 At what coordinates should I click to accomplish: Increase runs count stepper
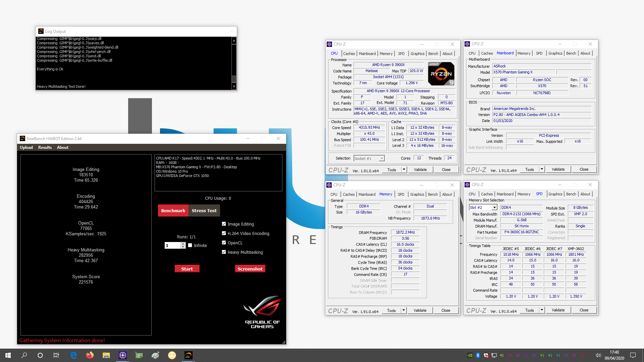[x=183, y=244]
